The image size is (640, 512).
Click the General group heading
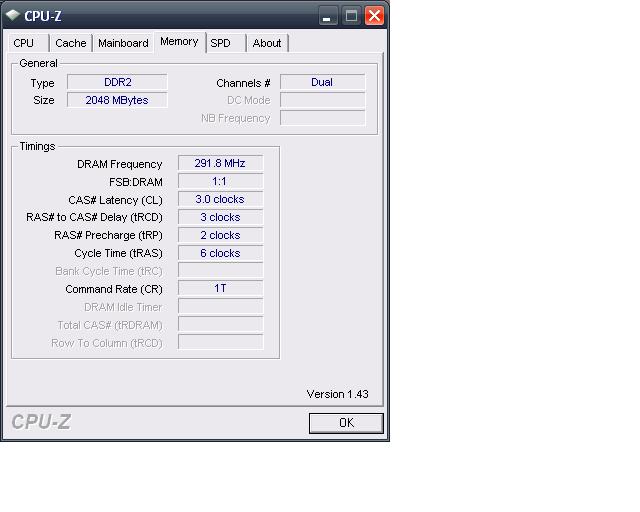[38, 63]
